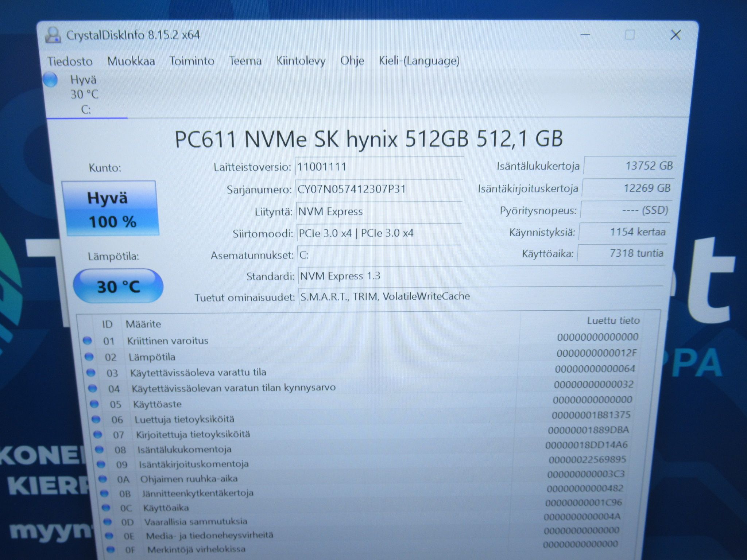Image resolution: width=747 pixels, height=560 pixels.
Task: Open the Tiedosto menu
Action: click(x=70, y=61)
